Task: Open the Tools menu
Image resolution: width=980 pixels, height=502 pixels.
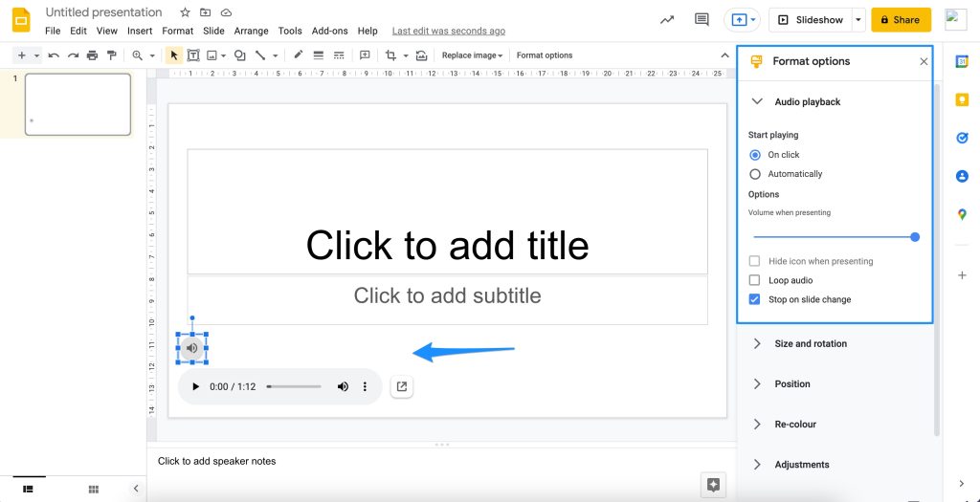Action: (290, 31)
